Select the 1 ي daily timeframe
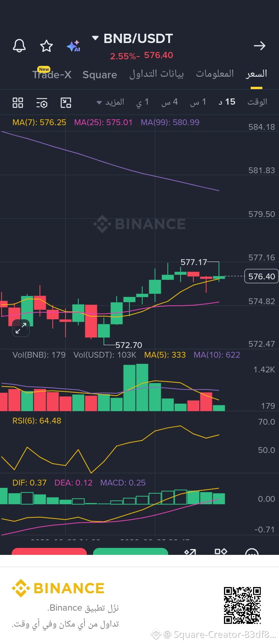 point(143,102)
